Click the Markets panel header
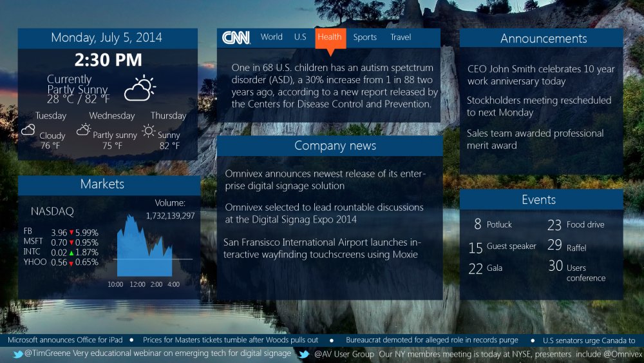The image size is (644, 363). coord(109,184)
